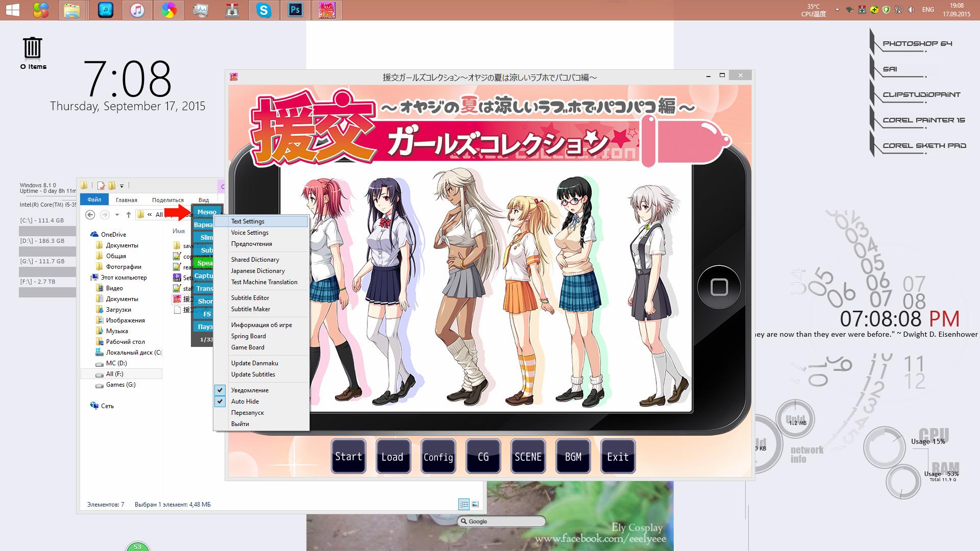Select Text Settings in the menu
The image size is (980, 551).
(x=261, y=221)
